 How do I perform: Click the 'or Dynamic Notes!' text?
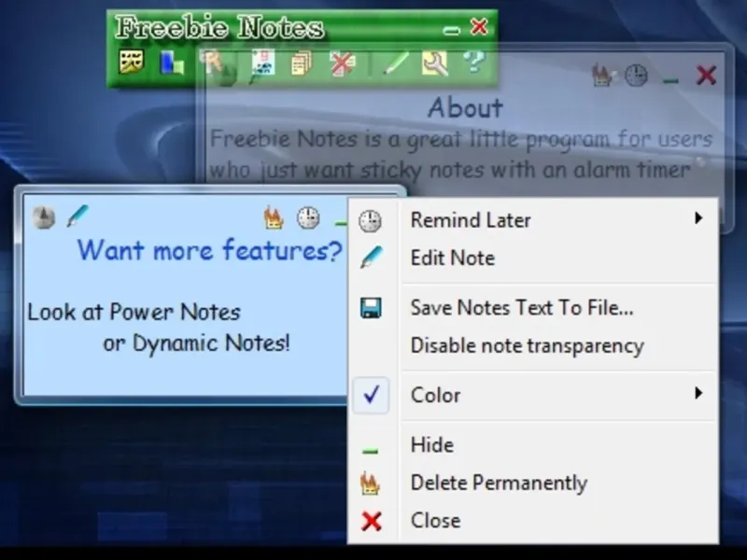(196, 343)
